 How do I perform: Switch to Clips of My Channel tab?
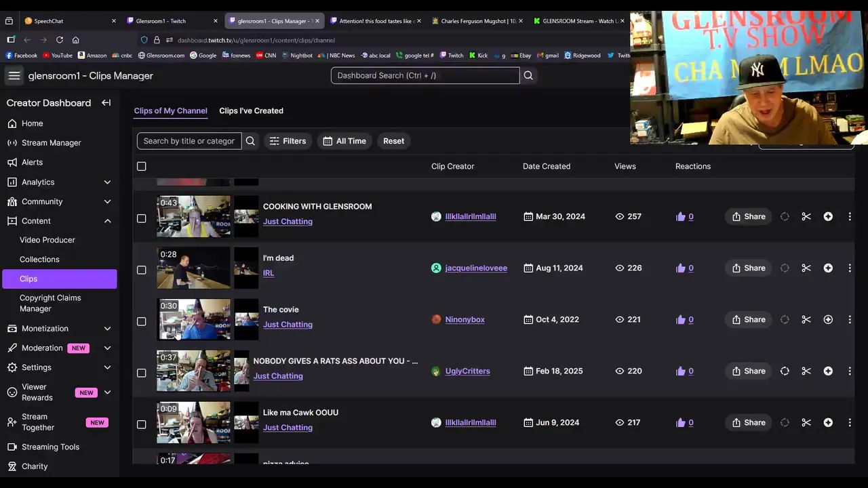pos(170,110)
